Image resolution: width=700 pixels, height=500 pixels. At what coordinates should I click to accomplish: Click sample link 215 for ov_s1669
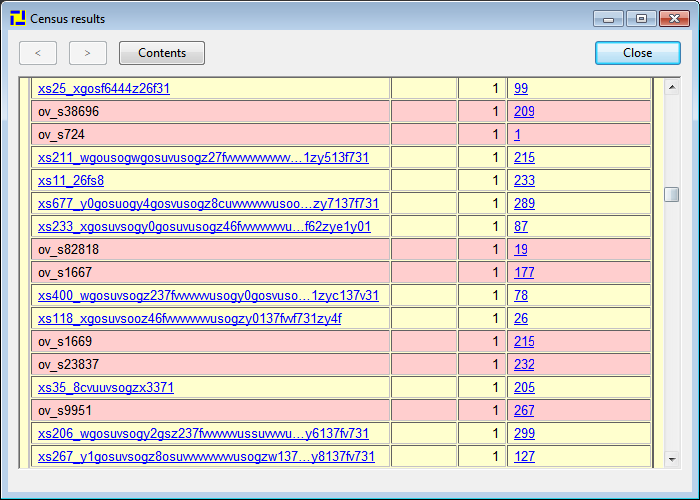pos(524,342)
